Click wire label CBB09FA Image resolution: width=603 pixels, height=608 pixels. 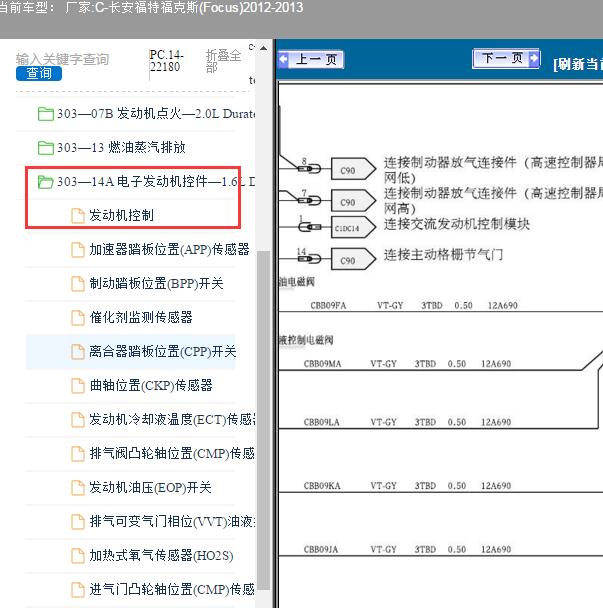click(x=328, y=306)
